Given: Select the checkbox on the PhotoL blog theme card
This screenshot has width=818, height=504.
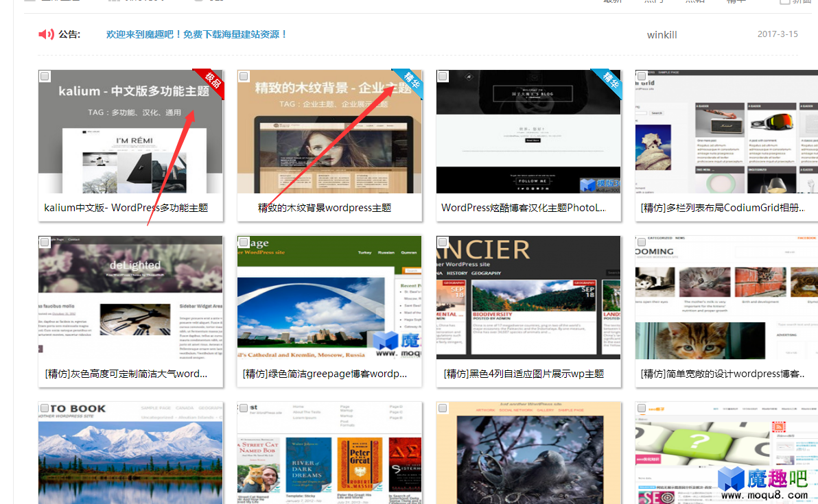Looking at the screenshot, I should coord(443,77).
